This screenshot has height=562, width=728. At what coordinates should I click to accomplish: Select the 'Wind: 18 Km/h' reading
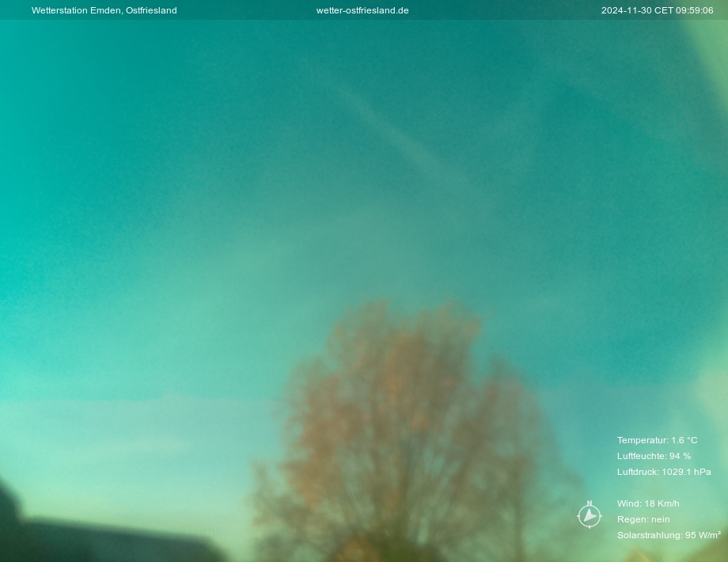[647, 503]
